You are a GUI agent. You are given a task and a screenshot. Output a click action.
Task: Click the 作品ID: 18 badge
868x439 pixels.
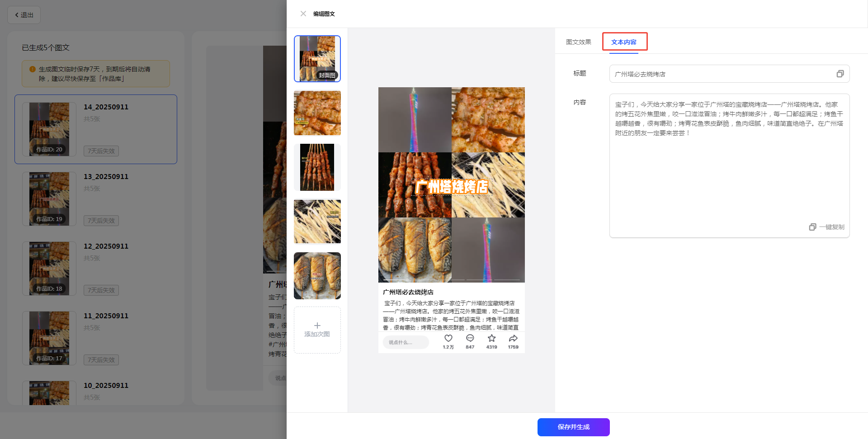[x=49, y=288]
